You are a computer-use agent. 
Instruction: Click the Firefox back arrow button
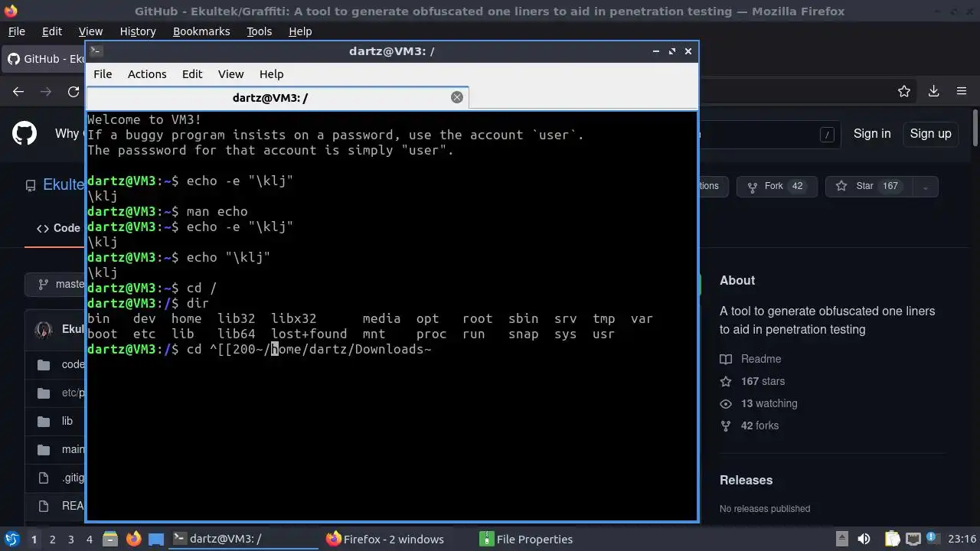(18, 91)
